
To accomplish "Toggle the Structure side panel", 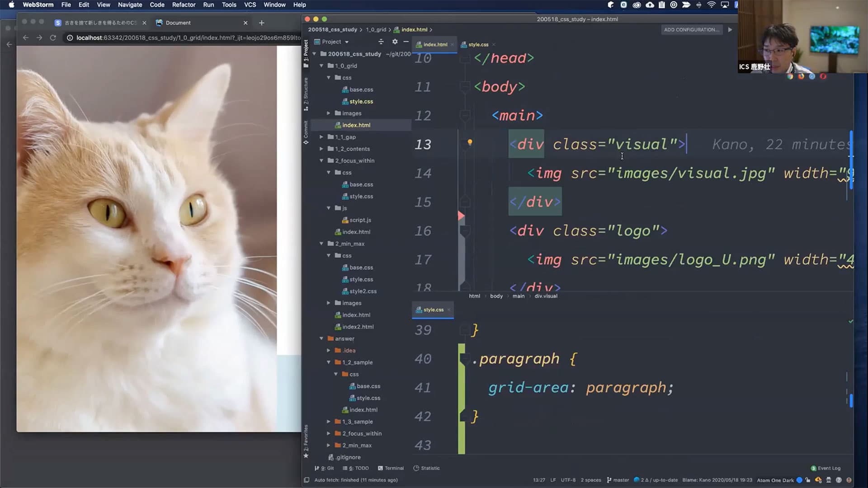I will pos(306,93).
